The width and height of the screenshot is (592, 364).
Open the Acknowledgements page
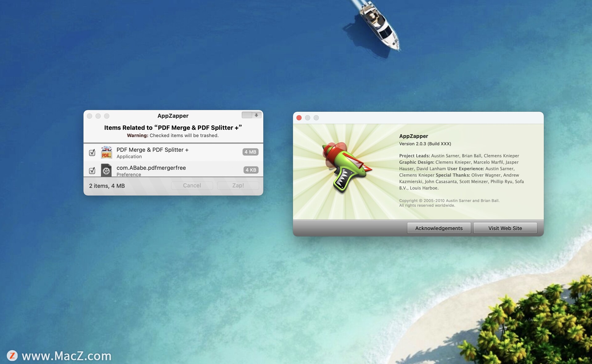[x=438, y=228]
